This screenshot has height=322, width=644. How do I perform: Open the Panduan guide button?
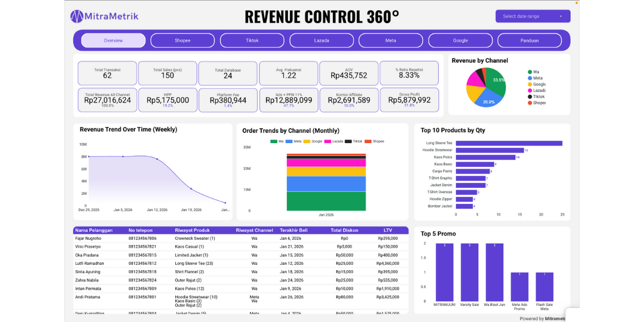click(x=529, y=41)
